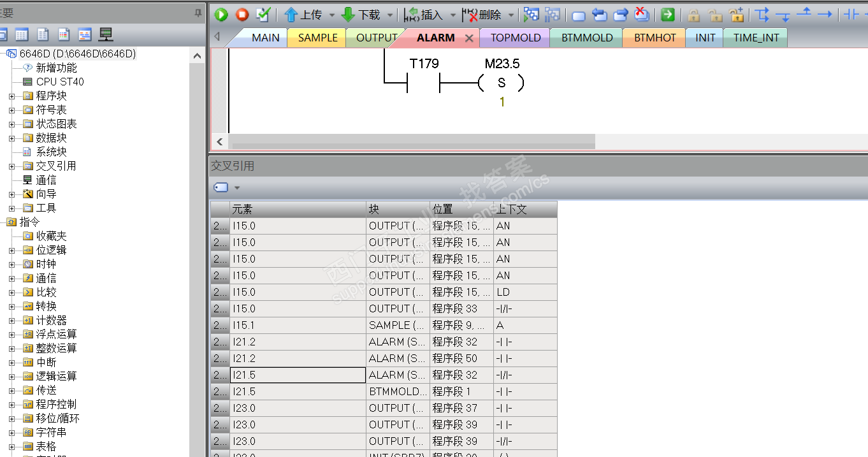Expand the 交叉引用 tree node
The width and height of the screenshot is (868, 457).
(x=11, y=166)
